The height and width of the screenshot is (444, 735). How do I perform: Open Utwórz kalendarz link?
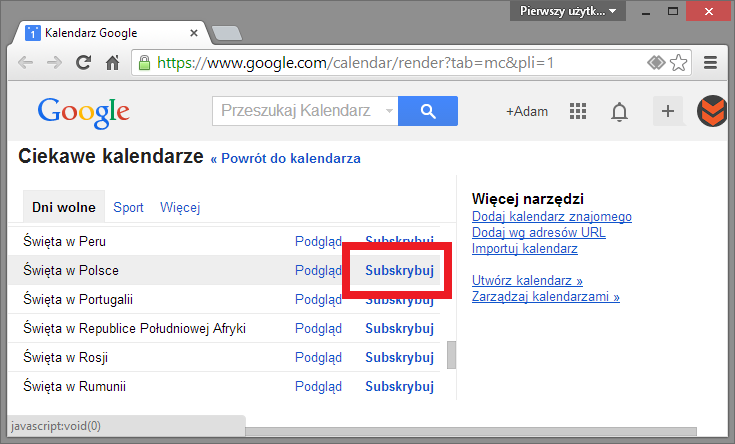click(527, 280)
